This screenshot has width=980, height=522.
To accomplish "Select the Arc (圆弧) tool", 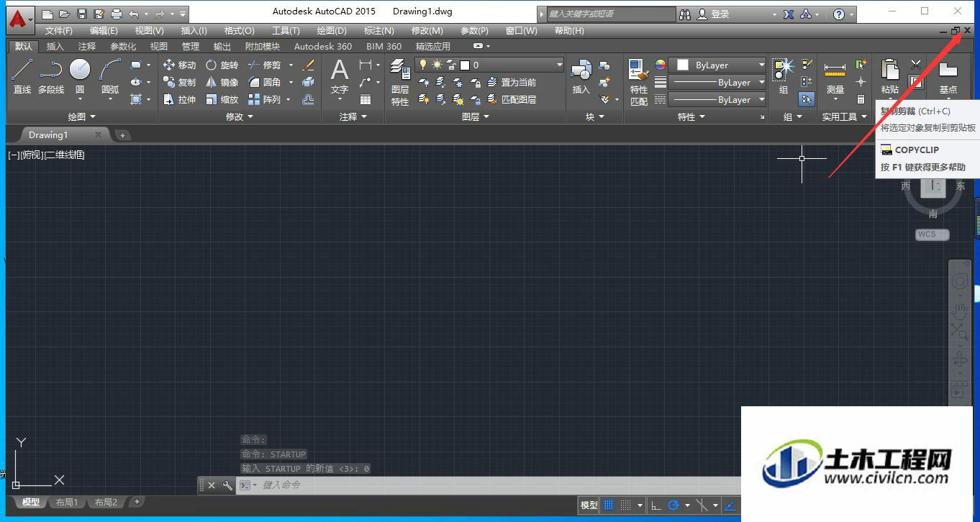I will [x=110, y=76].
